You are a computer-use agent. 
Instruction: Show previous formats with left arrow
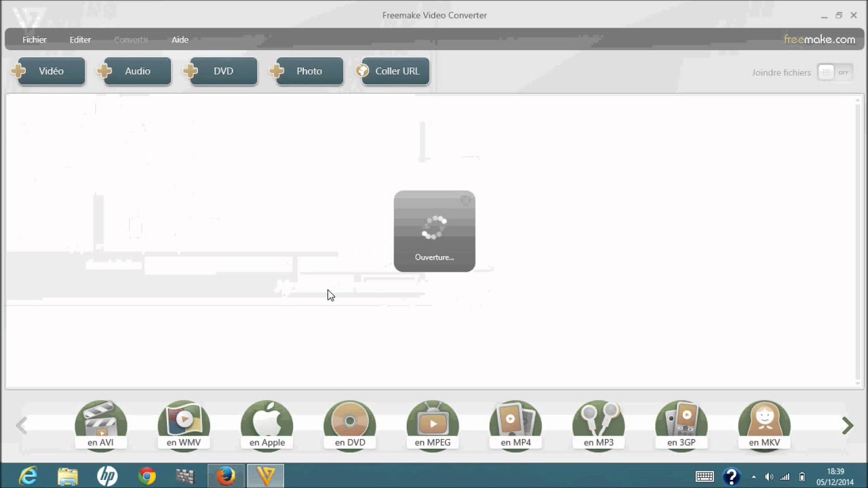(x=21, y=426)
